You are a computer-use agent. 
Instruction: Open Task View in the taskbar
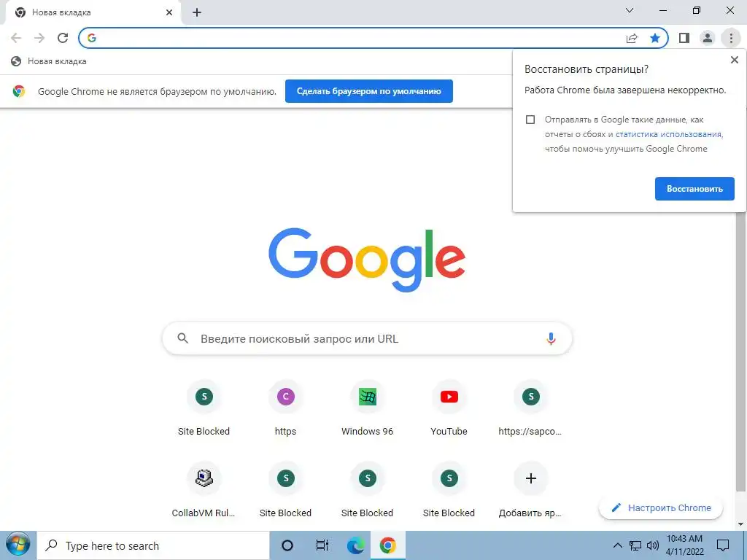click(x=322, y=545)
